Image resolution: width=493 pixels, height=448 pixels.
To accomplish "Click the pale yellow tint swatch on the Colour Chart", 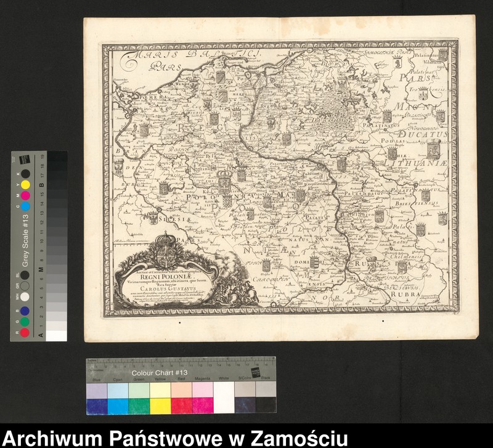I will [160, 391].
